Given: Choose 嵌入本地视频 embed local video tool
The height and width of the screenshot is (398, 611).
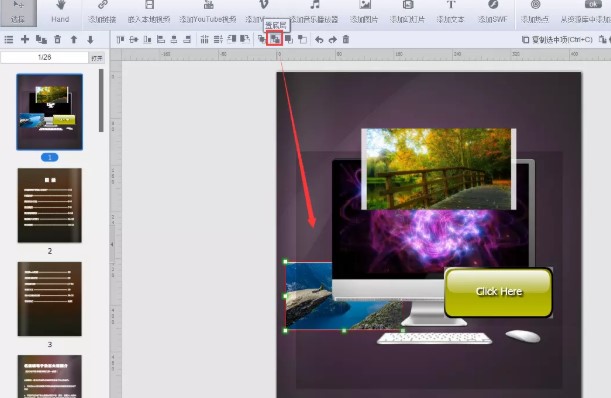Looking at the screenshot, I should click(149, 12).
